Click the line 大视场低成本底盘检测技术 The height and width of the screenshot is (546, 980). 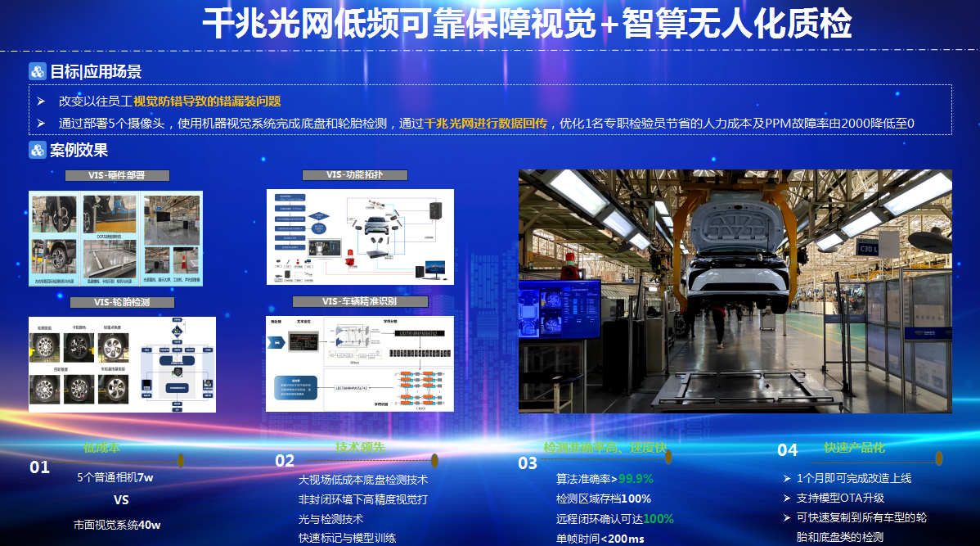[x=363, y=481]
